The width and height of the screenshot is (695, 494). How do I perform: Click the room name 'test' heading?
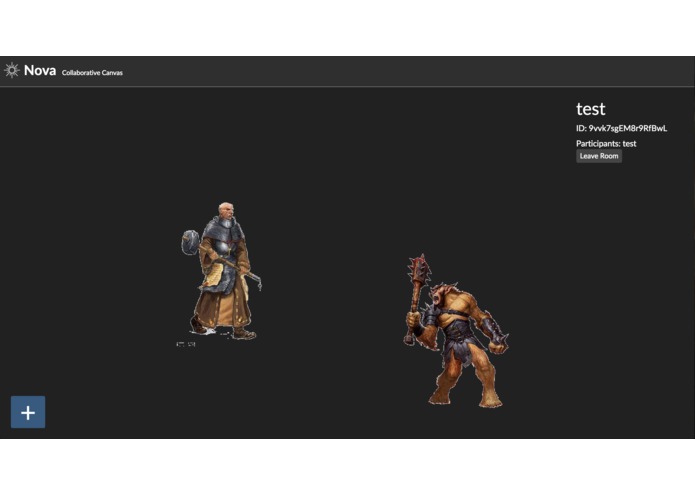point(590,109)
